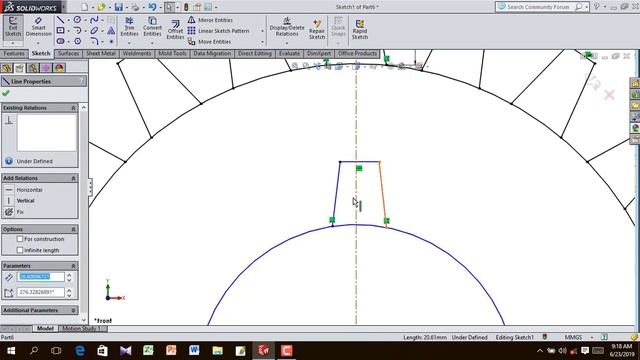Click the Undo icon
Viewport: 640px width, 360px height.
tap(152, 7)
